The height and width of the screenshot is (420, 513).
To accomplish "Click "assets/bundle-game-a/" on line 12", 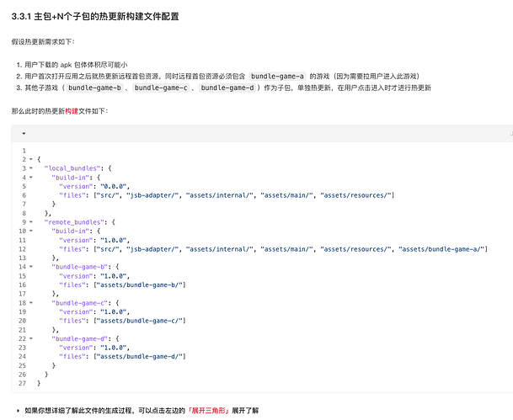I will [441, 249].
